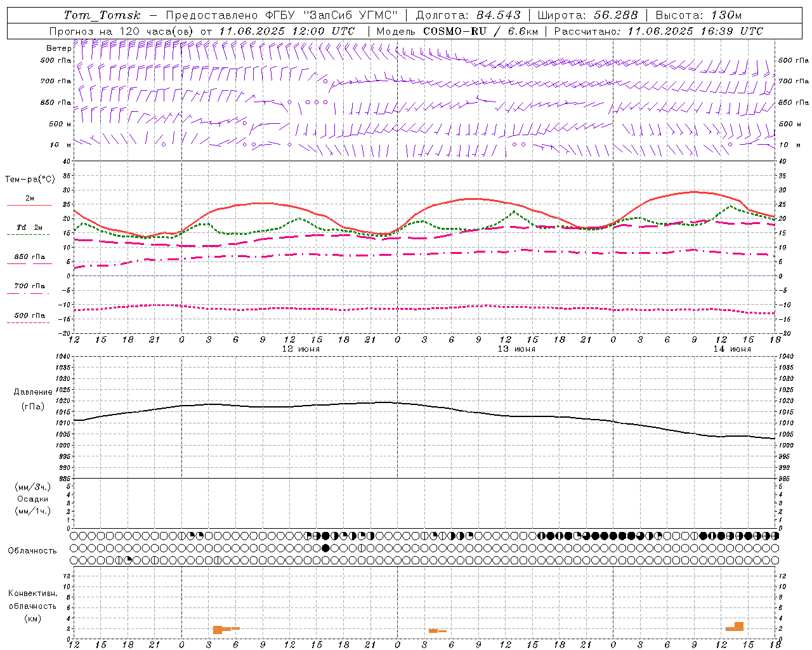Select the 'Долгота: 84.543' longitude value
Screen dimensions: 812x650
pos(468,15)
